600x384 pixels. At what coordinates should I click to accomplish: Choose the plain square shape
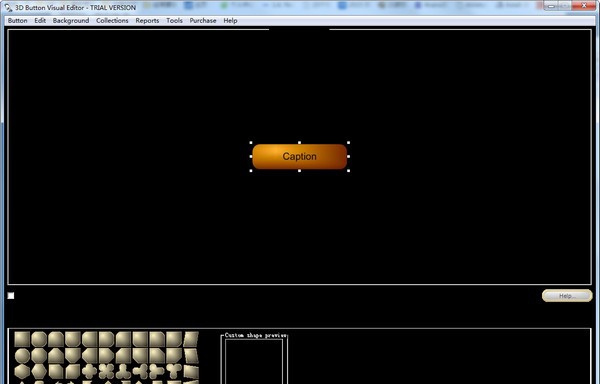[22, 339]
